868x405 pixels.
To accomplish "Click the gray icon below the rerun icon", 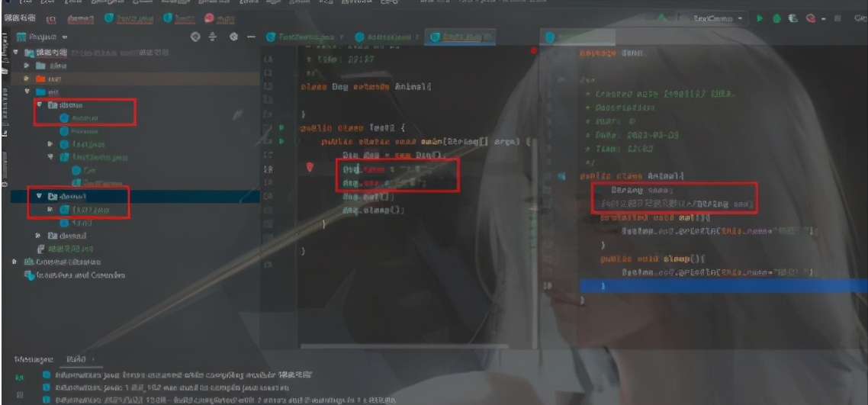I will click(x=20, y=395).
